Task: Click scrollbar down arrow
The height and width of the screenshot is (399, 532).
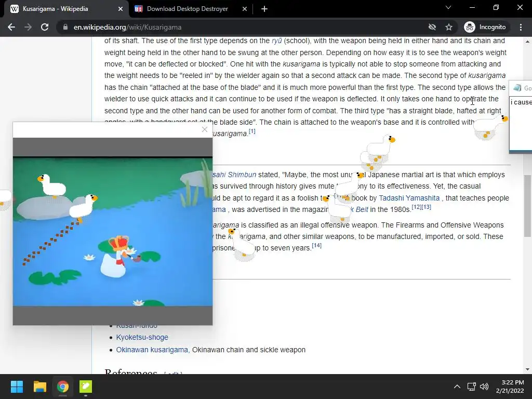Action: pyautogui.click(x=527, y=369)
